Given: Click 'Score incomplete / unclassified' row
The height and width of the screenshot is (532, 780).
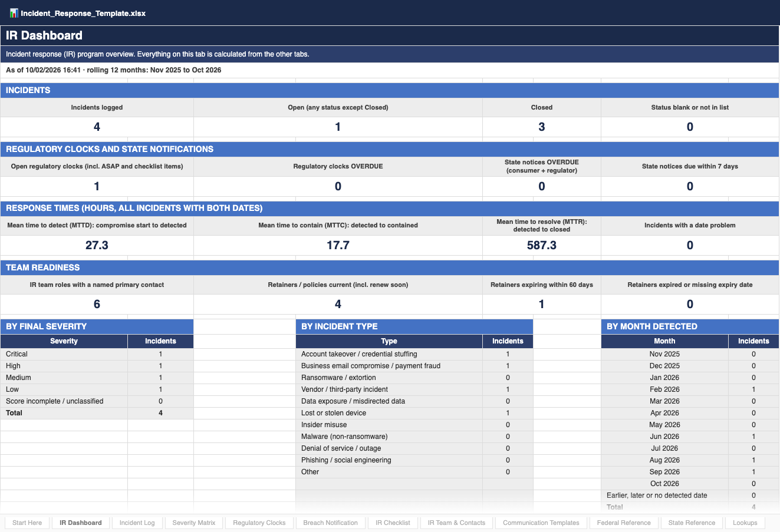Looking at the screenshot, I should (97, 401).
